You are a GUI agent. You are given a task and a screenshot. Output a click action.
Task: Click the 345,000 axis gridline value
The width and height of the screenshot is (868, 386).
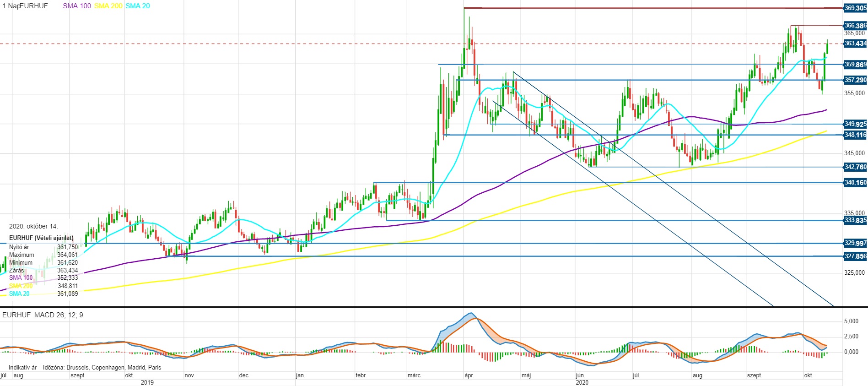tap(854, 153)
